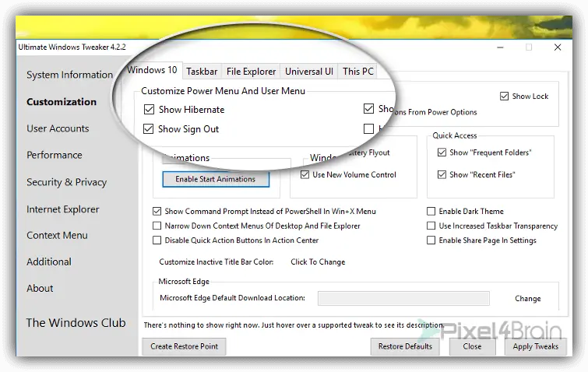Open the About section

(x=40, y=288)
